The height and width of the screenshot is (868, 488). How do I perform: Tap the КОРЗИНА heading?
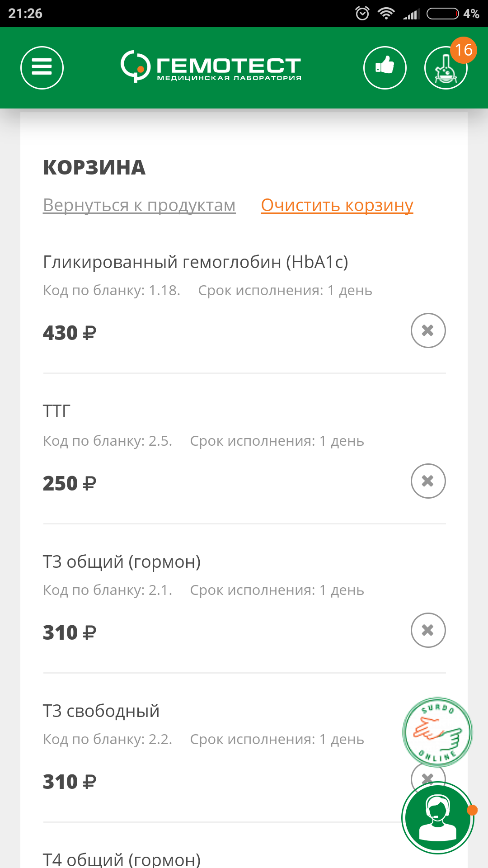click(x=94, y=168)
